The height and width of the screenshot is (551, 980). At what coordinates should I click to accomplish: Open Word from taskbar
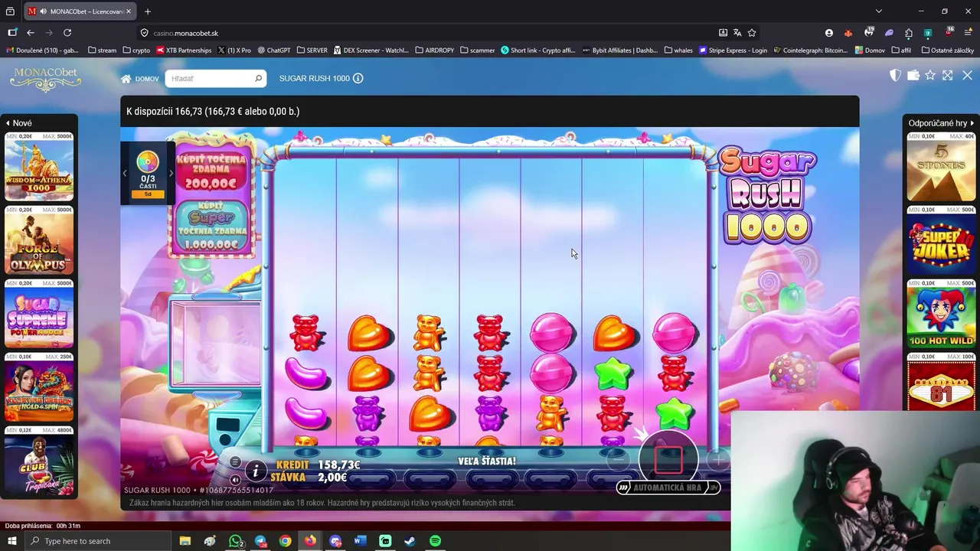coord(361,541)
